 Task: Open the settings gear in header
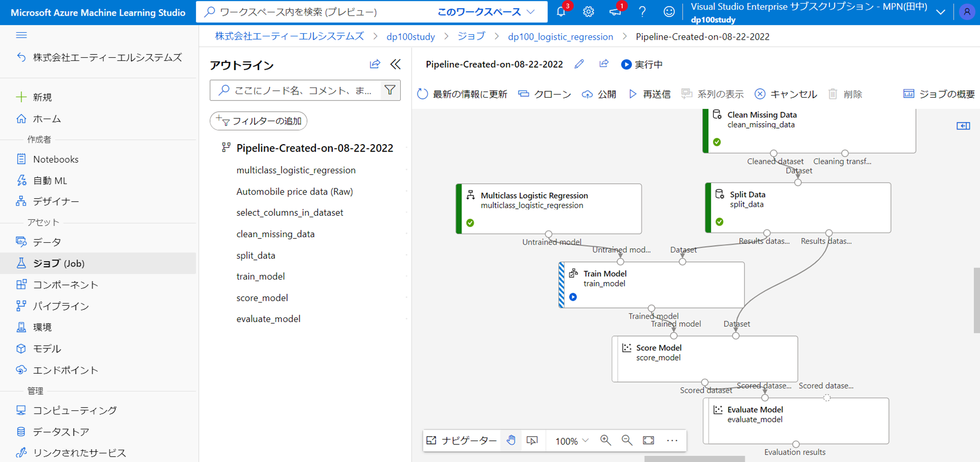click(588, 12)
